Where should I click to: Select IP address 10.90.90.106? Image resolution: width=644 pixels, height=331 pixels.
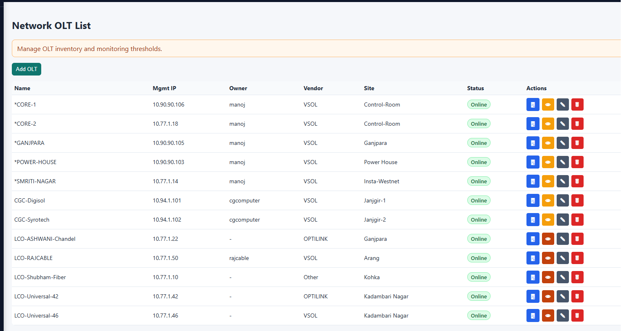[169, 104]
